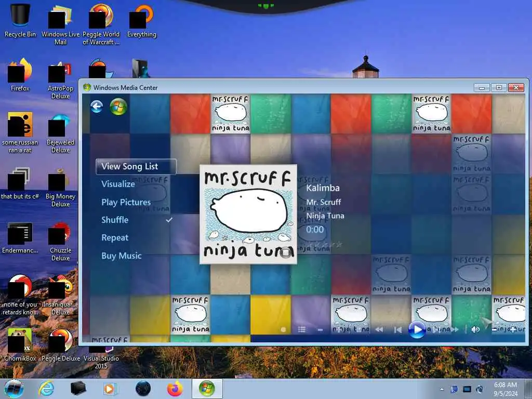Select the Insaniquarium Deluxe desktop icon
This screenshot has height=399, width=532.
pyautogui.click(x=60, y=295)
